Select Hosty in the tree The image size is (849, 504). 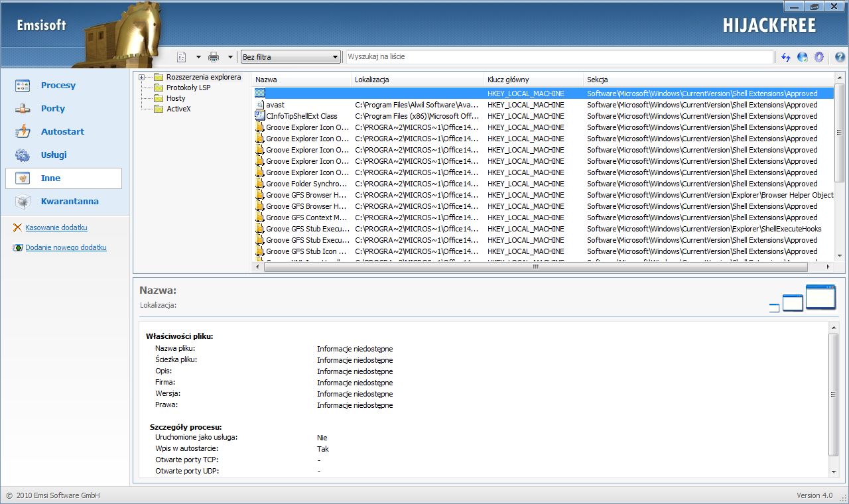click(x=176, y=98)
